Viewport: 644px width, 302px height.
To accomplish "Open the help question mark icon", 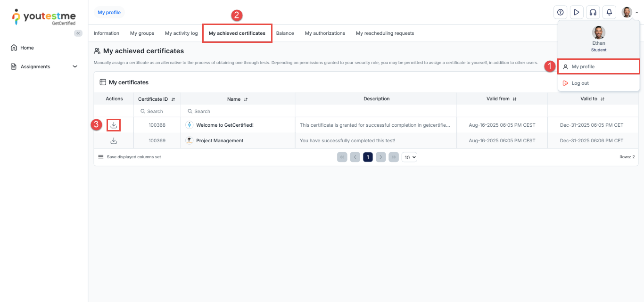I will pyautogui.click(x=560, y=12).
